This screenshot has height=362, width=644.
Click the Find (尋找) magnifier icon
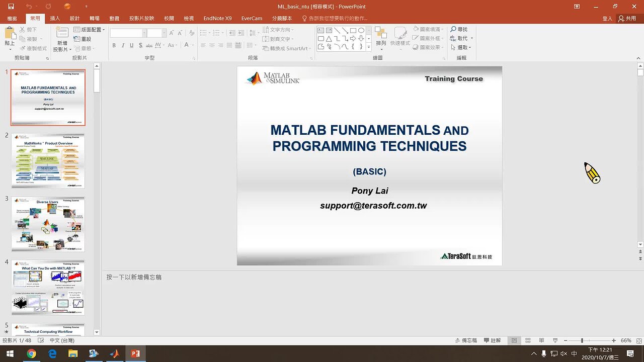pos(454,30)
